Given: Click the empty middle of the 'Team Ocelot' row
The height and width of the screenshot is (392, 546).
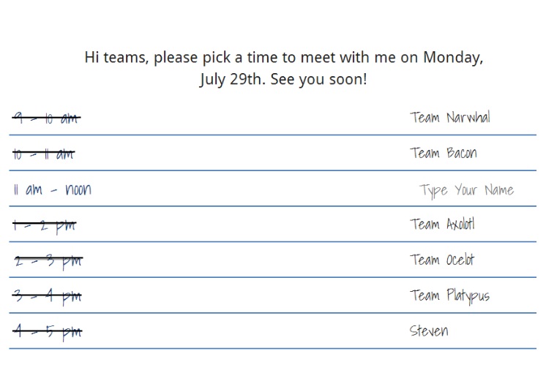Looking at the screenshot, I should (x=244, y=260).
